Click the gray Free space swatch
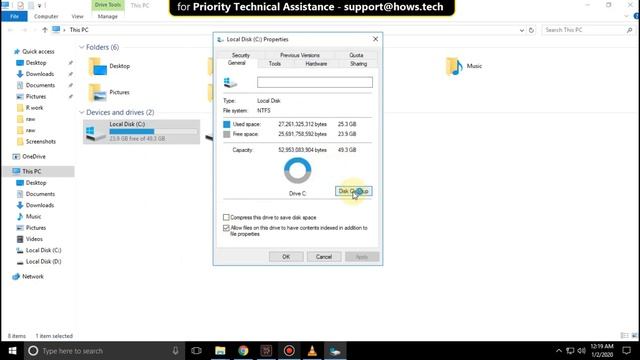Viewport: 640px width, 360px height. [227, 134]
